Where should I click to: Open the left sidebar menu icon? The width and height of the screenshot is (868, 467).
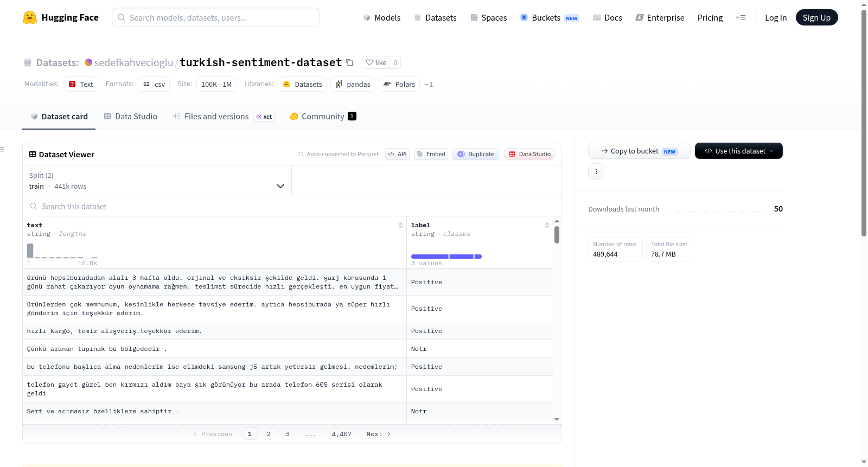[x=2, y=149]
